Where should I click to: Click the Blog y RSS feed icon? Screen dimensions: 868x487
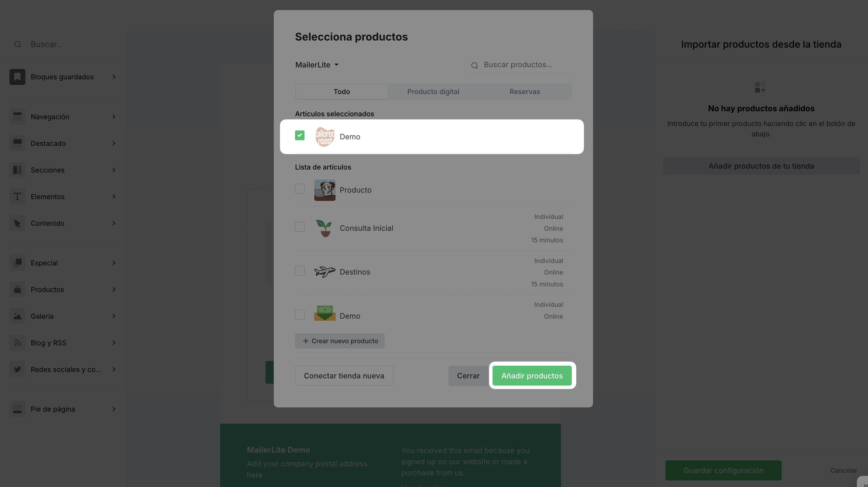coord(17,343)
